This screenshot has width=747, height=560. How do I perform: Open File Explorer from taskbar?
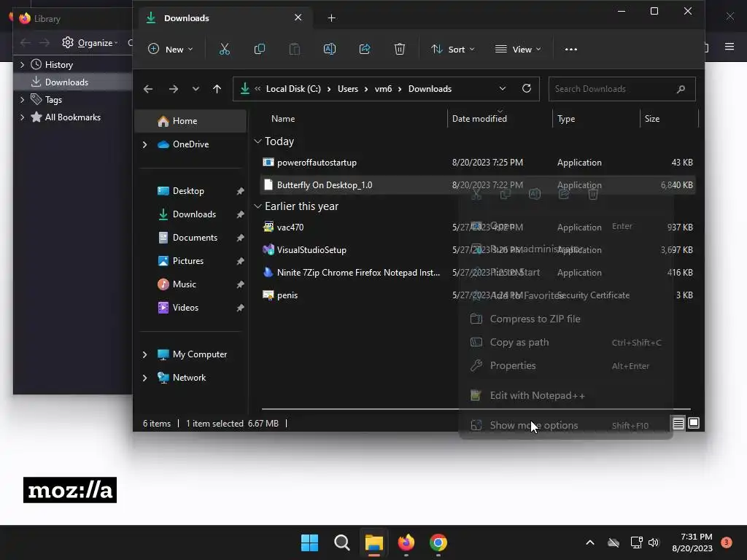pyautogui.click(x=374, y=542)
